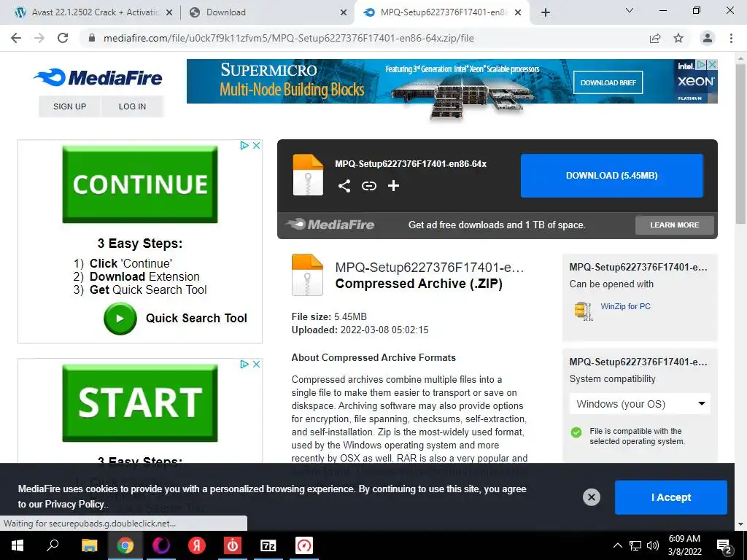Close the Avast Crack tab
Viewport: 747px width, 560px height.
pyautogui.click(x=169, y=13)
